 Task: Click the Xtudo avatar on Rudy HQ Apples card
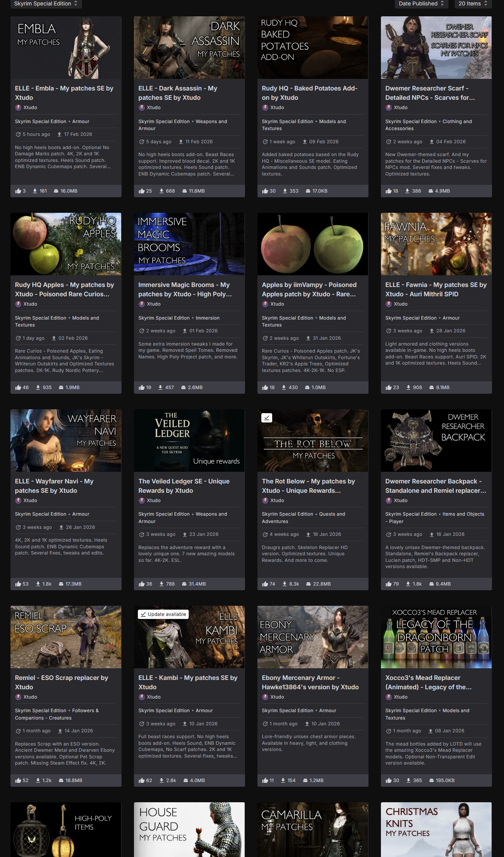(18, 304)
